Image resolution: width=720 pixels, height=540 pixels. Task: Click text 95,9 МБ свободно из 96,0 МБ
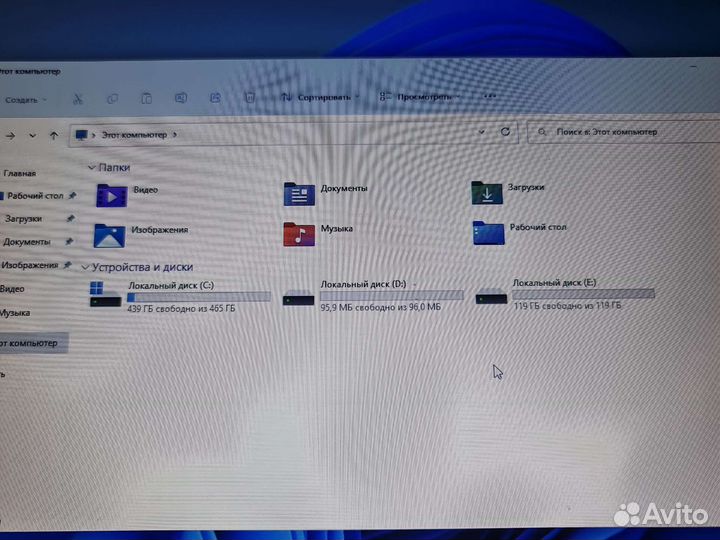[381, 307]
